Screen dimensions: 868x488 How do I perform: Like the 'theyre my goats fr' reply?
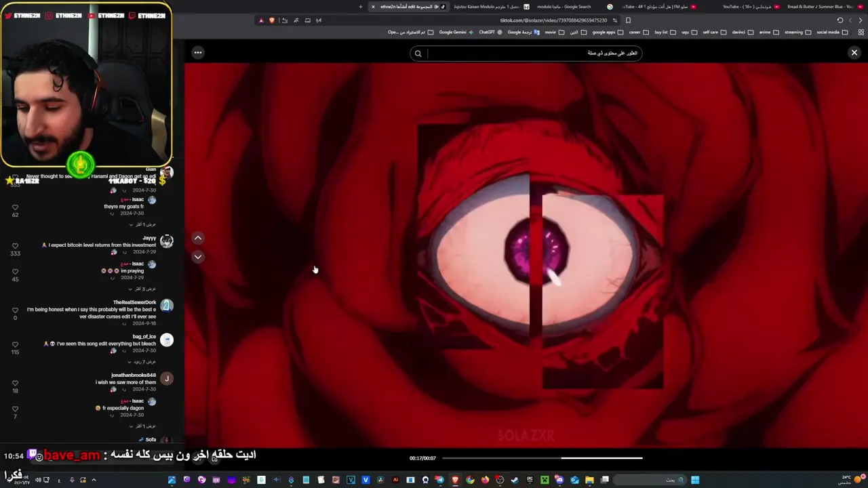pos(15,207)
